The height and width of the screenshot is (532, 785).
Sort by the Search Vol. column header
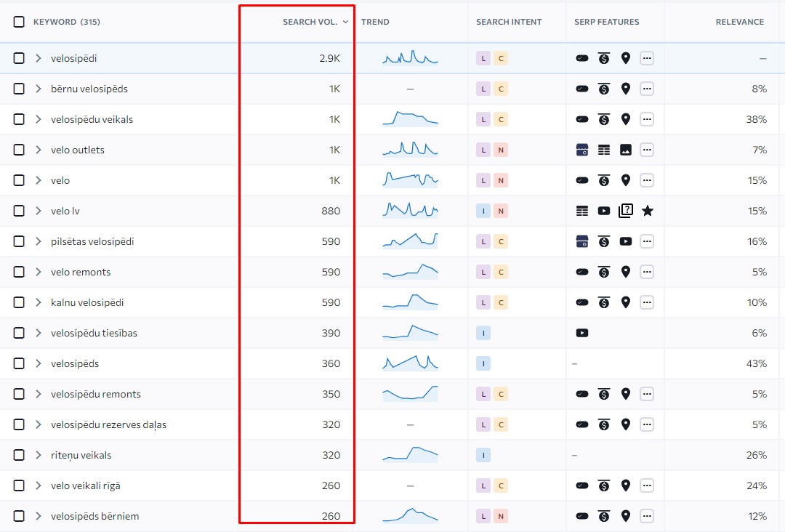[x=310, y=22]
